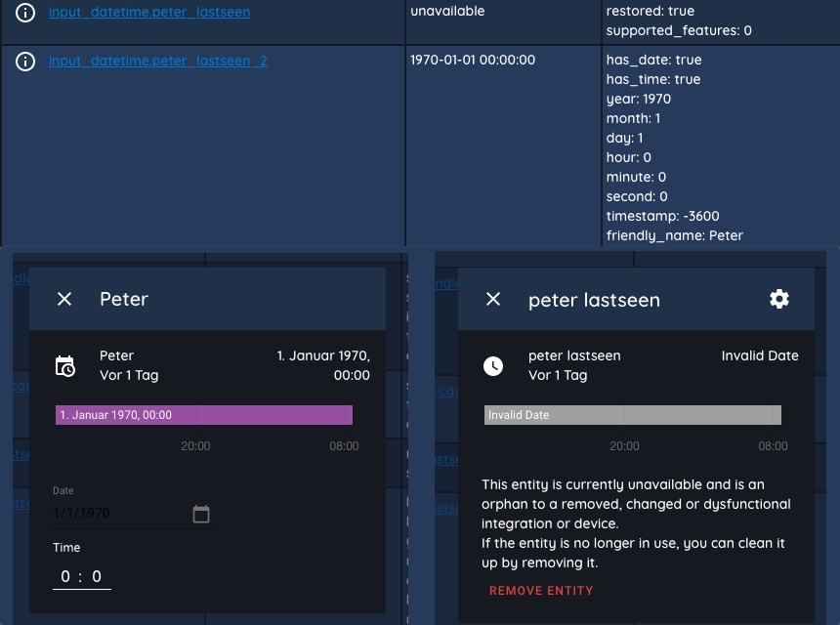Select the minute field under Time

coord(96,576)
